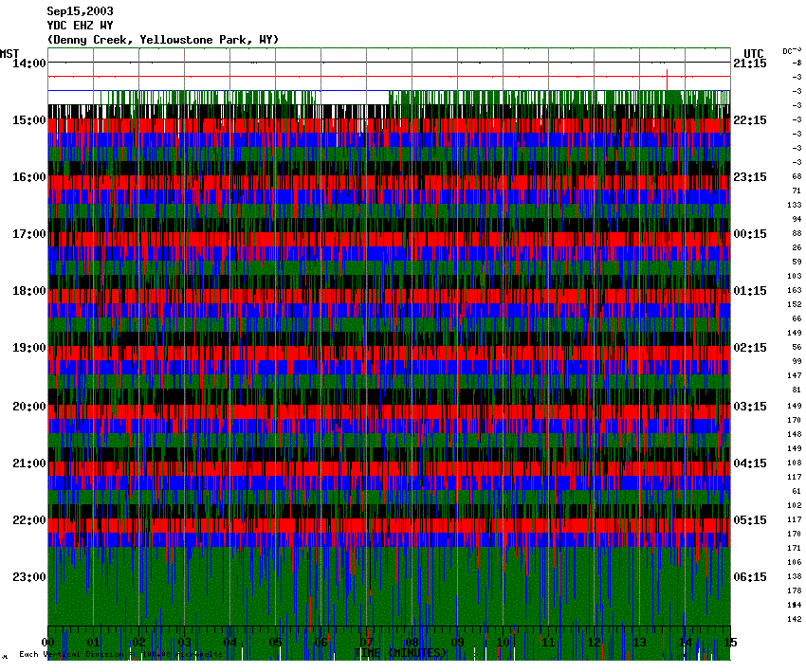
Task: Select the UTC axis header
Action: click(754, 53)
